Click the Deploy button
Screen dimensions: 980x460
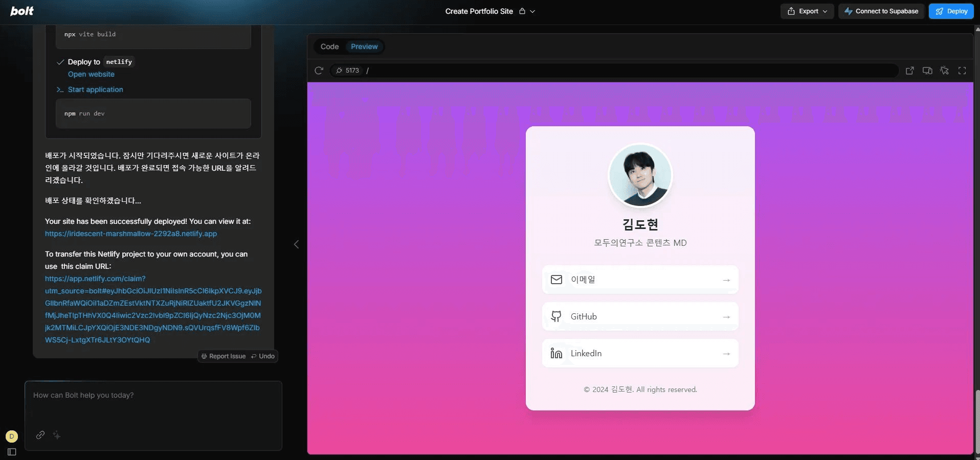(951, 11)
